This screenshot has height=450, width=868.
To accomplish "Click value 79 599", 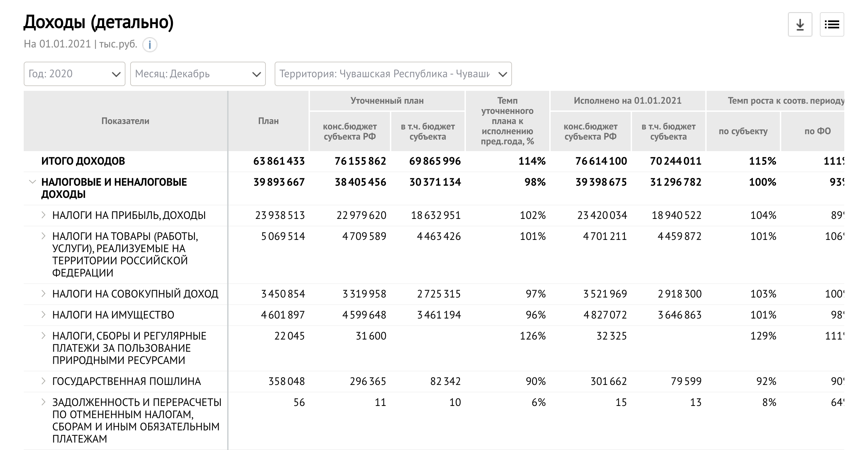I will coord(686,381).
